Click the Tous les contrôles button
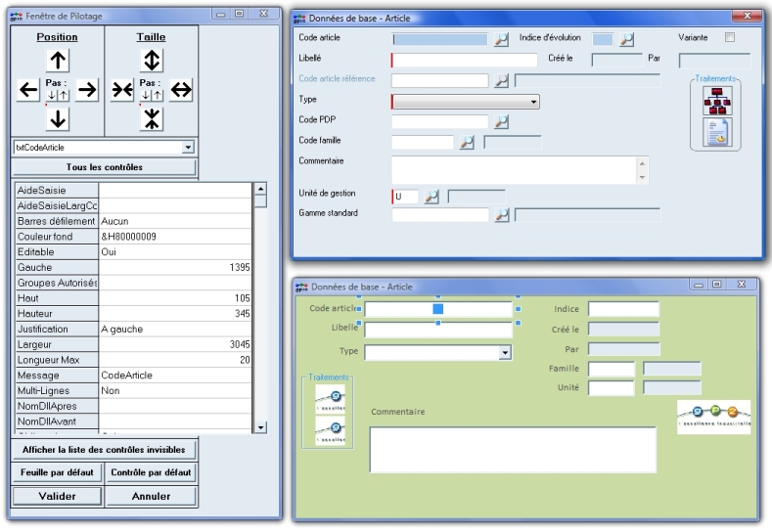 [x=104, y=167]
